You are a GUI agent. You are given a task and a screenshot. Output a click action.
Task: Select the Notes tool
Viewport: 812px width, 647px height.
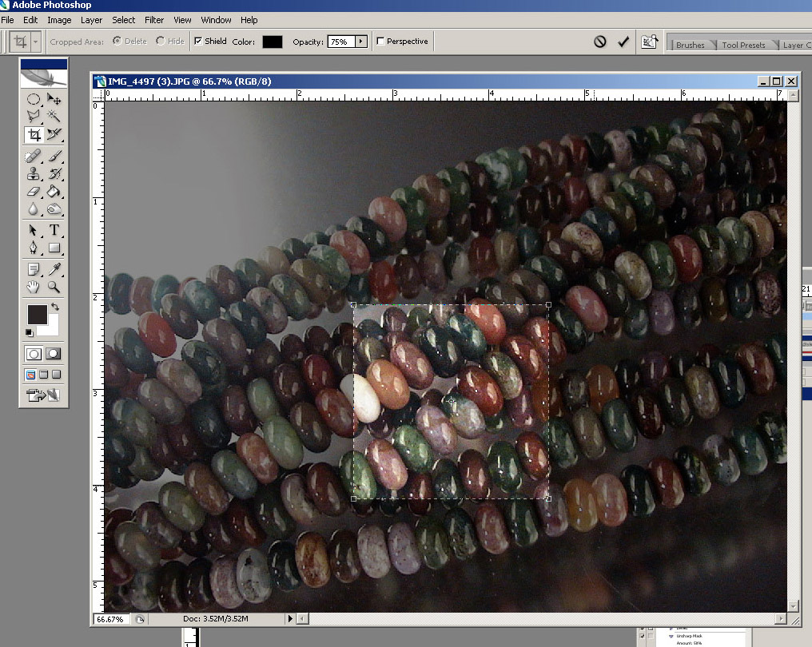pyautogui.click(x=33, y=269)
